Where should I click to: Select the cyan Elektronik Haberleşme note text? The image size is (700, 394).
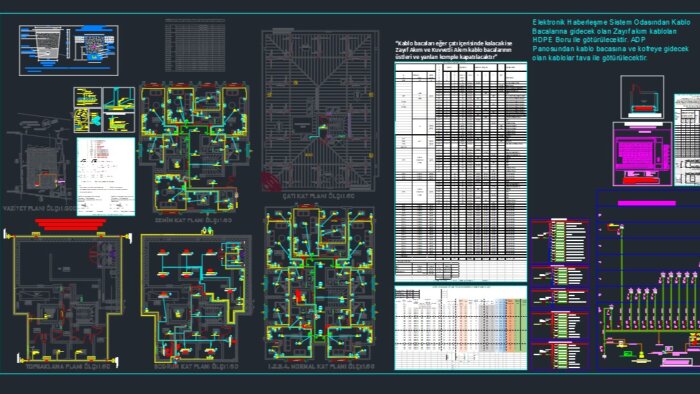click(x=611, y=40)
